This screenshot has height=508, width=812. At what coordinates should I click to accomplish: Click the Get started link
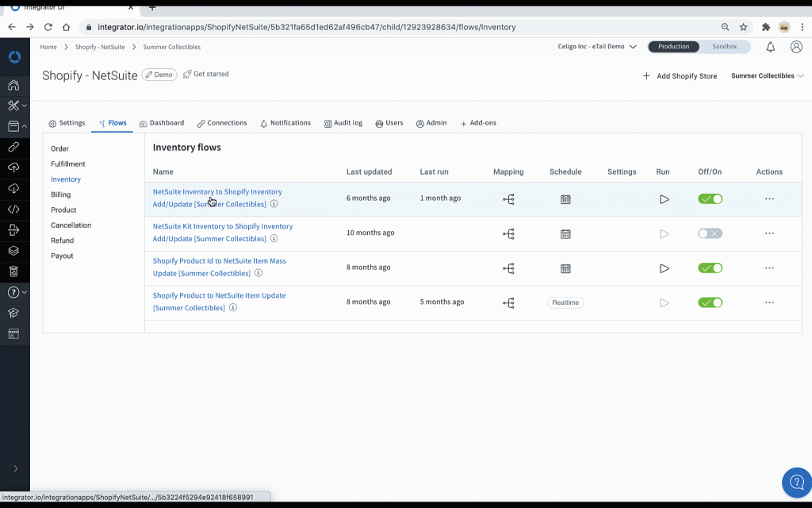coord(205,74)
